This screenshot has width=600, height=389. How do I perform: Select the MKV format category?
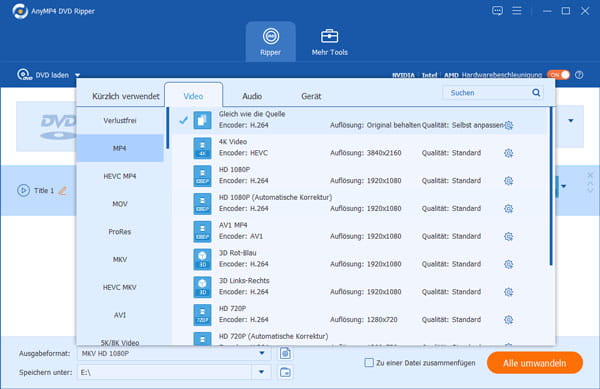point(120,259)
